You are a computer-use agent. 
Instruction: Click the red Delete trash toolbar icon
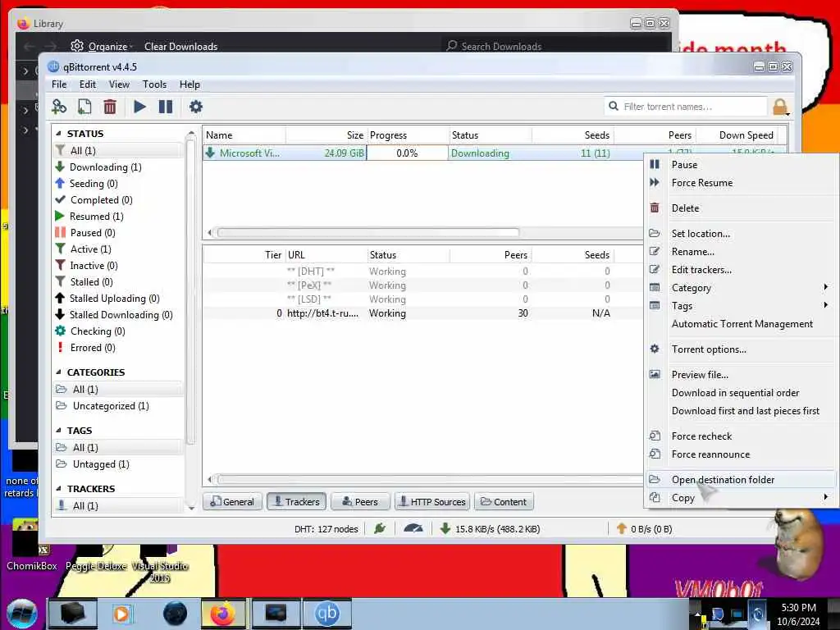click(x=110, y=107)
